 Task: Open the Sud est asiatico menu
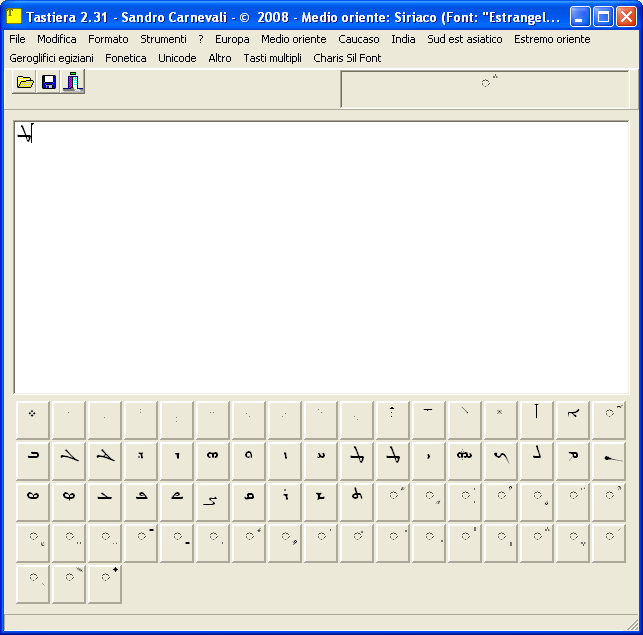(465, 39)
